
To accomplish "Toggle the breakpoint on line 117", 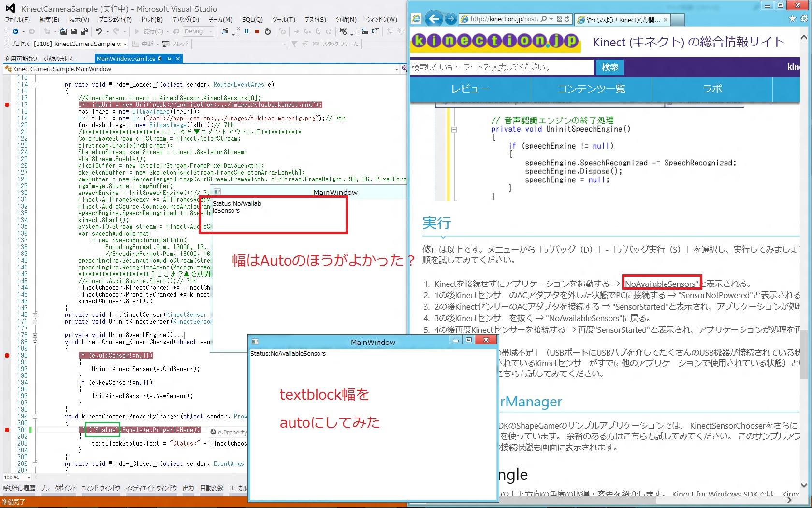I will pyautogui.click(x=7, y=105).
